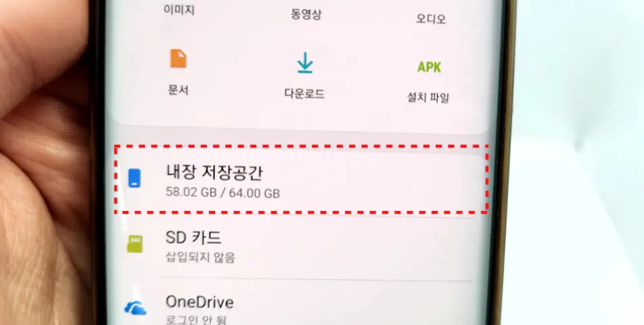Select the 설치 파일 label
This screenshot has width=644, height=325.
428,98
